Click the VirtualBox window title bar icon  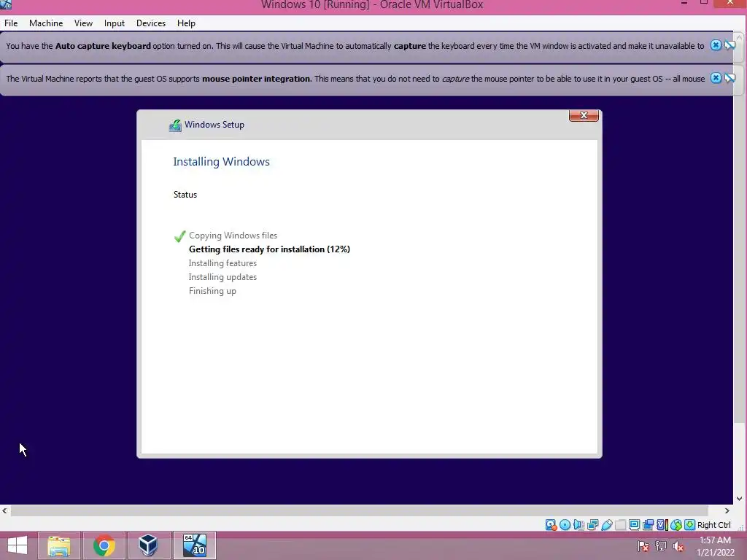tap(6, 4)
